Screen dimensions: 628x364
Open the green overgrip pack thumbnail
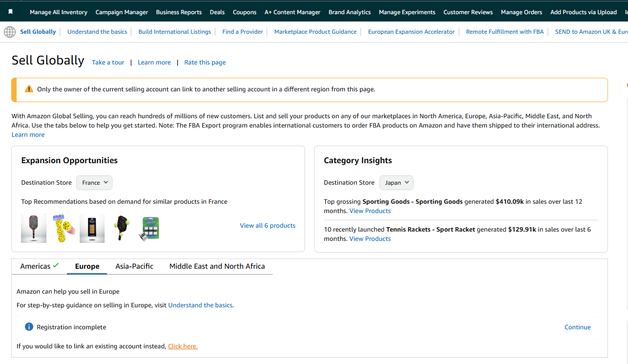tap(151, 229)
